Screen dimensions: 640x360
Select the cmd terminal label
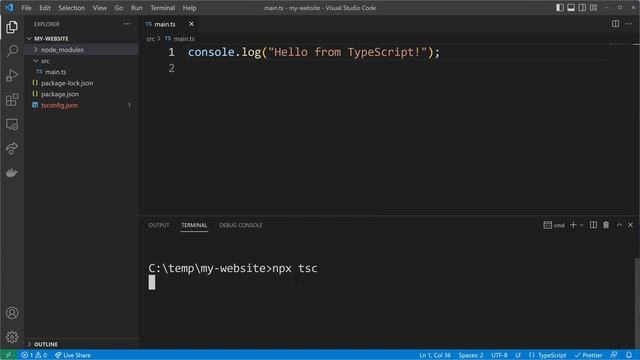tap(554, 225)
